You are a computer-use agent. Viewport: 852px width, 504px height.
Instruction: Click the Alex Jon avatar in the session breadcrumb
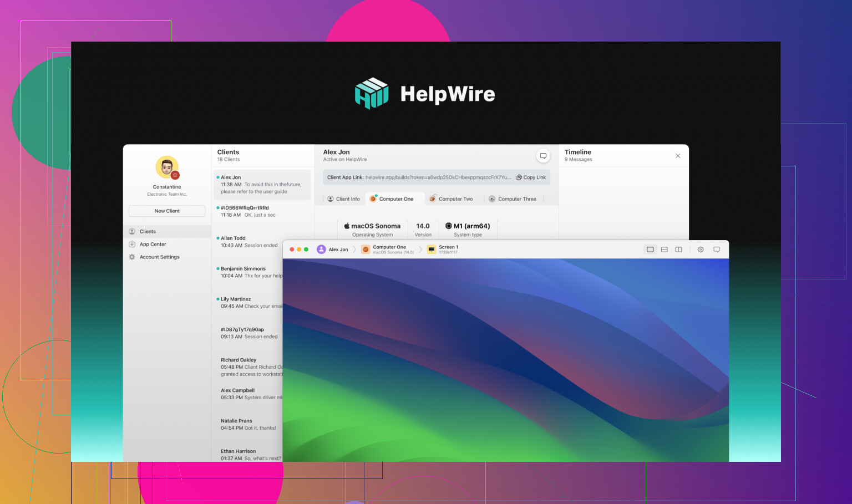click(x=321, y=250)
